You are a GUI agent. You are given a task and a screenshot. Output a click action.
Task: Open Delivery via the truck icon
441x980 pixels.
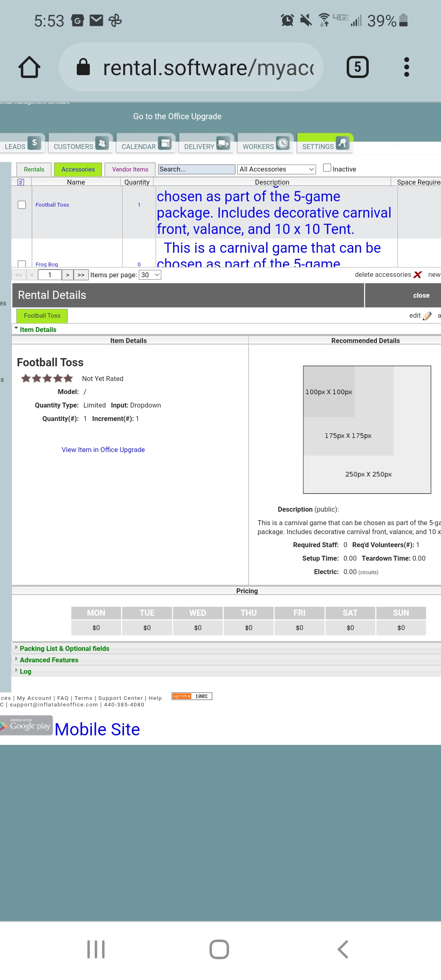point(223,143)
